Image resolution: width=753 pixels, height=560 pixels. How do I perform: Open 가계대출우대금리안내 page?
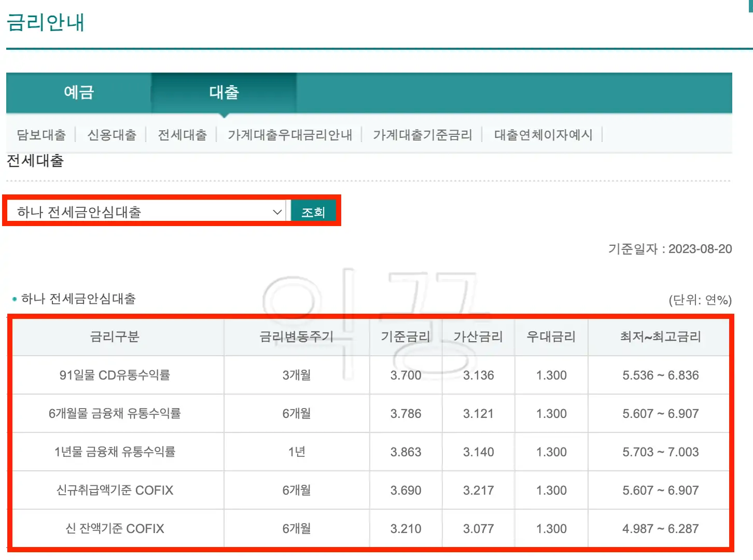coord(289,135)
